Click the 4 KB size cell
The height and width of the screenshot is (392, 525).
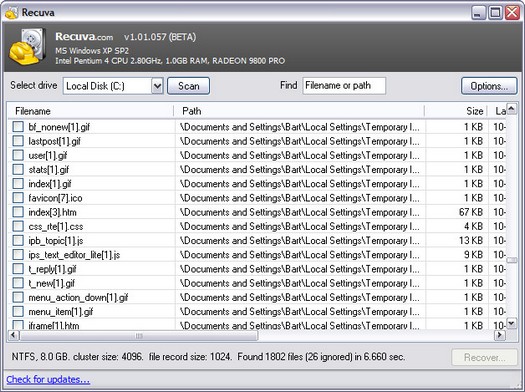[473, 227]
